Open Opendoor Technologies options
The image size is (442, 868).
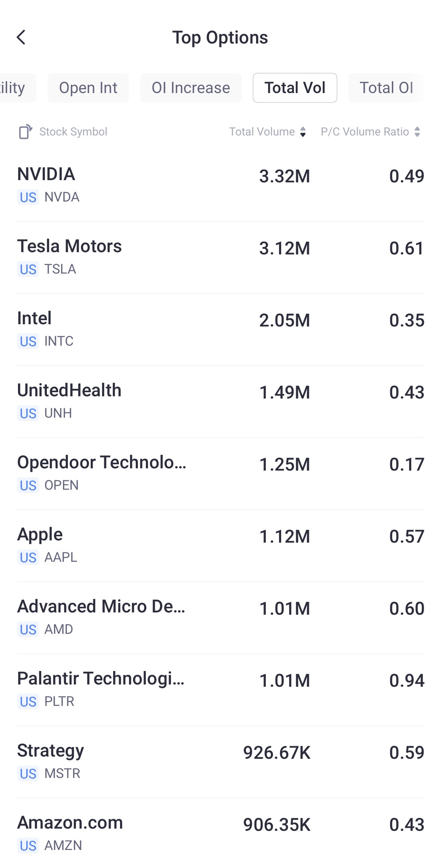pyautogui.click(x=221, y=473)
